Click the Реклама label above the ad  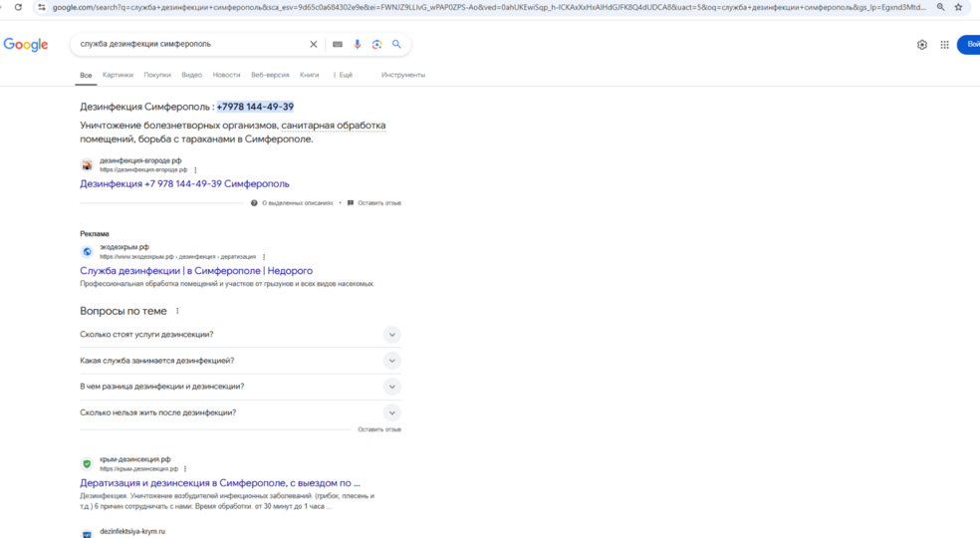coord(95,234)
